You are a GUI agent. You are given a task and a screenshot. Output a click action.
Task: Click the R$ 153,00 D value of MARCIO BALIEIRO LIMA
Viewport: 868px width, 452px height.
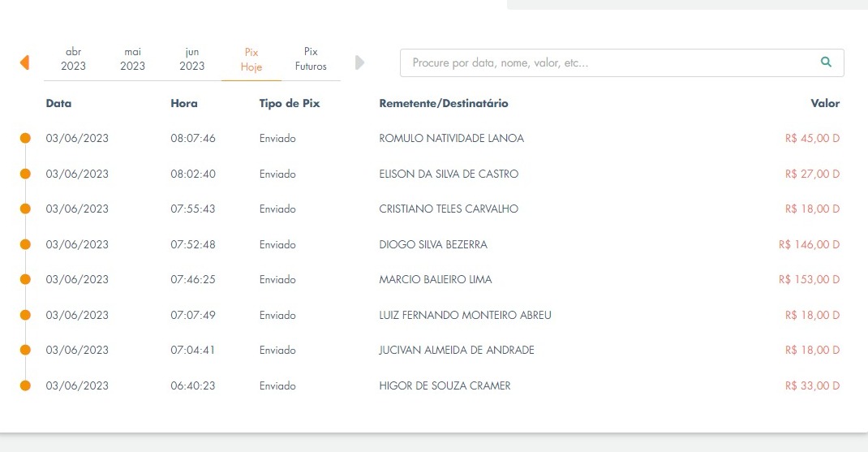809,279
